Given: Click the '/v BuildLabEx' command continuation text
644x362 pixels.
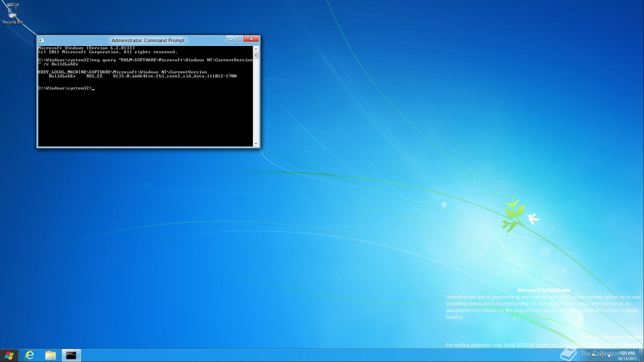Looking at the screenshot, I should [x=61, y=64].
